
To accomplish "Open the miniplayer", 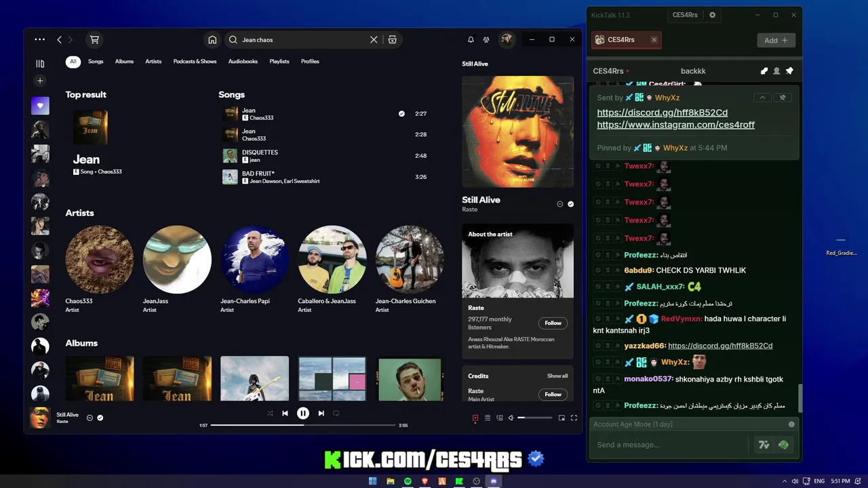I will [561, 418].
